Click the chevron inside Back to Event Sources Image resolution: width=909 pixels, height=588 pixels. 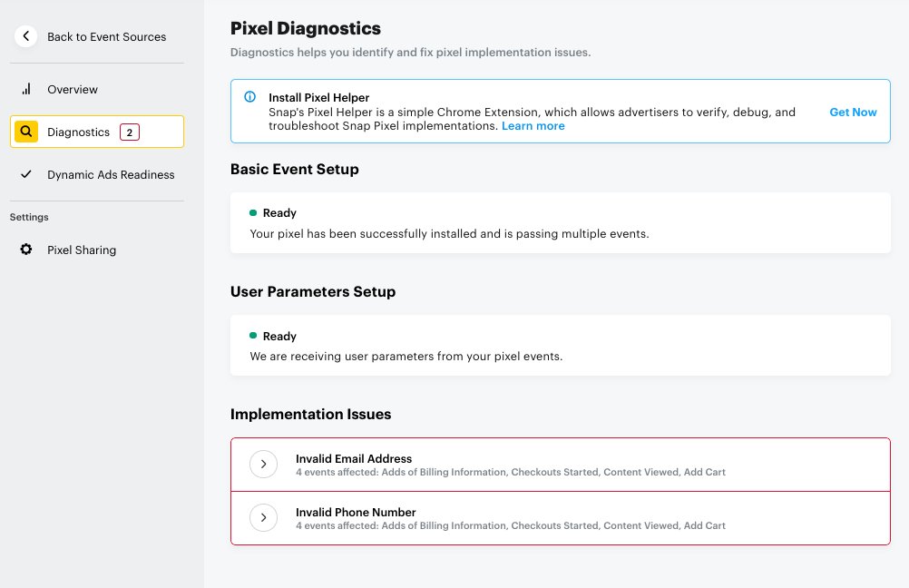click(x=26, y=36)
